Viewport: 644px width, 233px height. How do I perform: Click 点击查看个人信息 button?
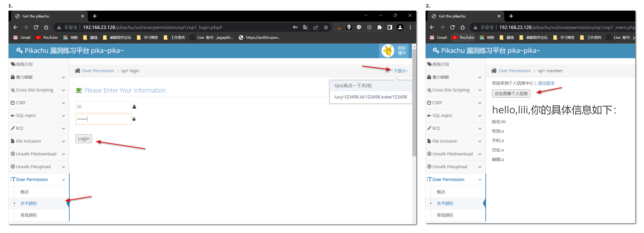click(x=511, y=93)
